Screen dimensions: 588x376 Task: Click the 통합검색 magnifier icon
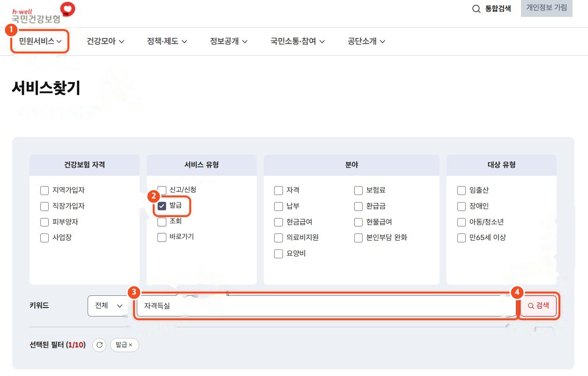[x=476, y=8]
